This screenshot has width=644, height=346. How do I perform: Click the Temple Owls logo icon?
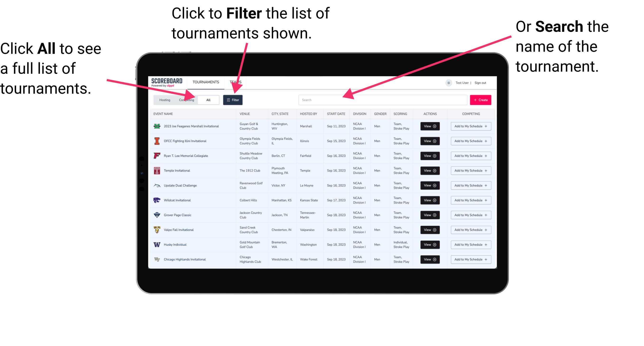click(x=156, y=171)
